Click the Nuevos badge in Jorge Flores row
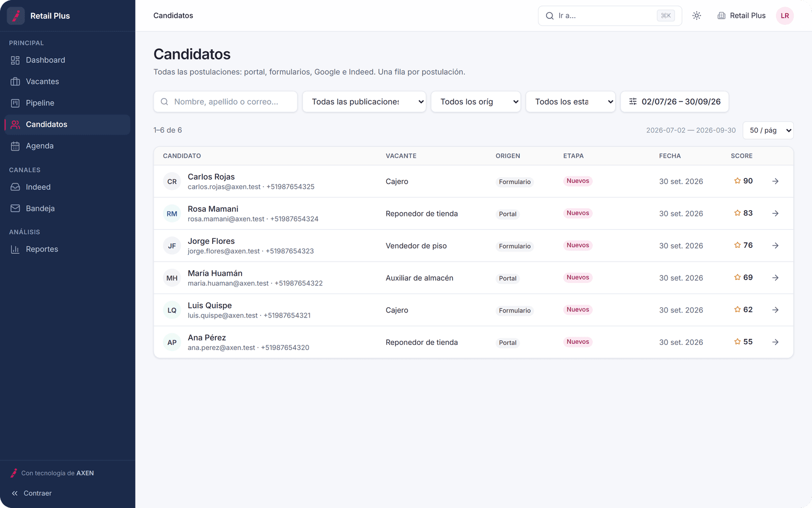This screenshot has width=812, height=508. pyautogui.click(x=578, y=245)
